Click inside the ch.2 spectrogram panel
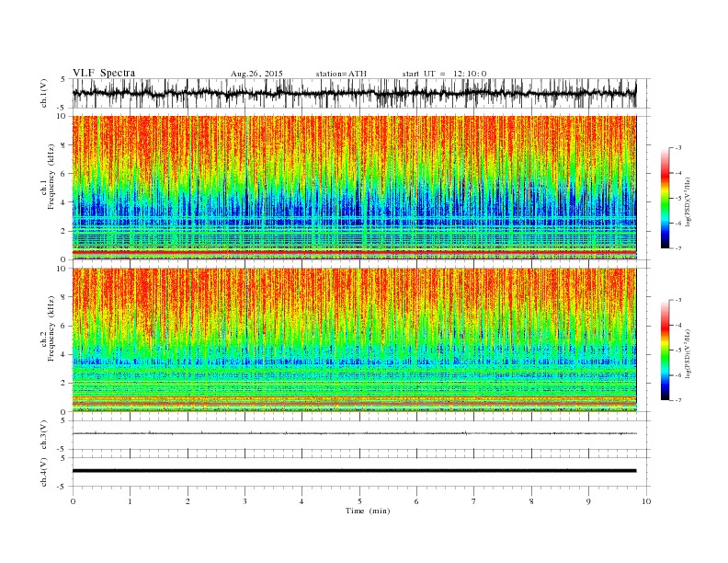Image resolution: width=728 pixels, height=563 pixels. (x=354, y=340)
